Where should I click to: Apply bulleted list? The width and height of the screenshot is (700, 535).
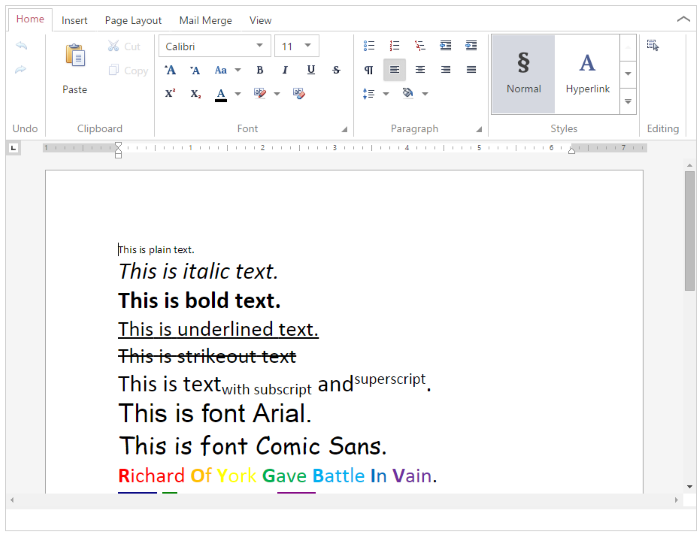click(369, 46)
